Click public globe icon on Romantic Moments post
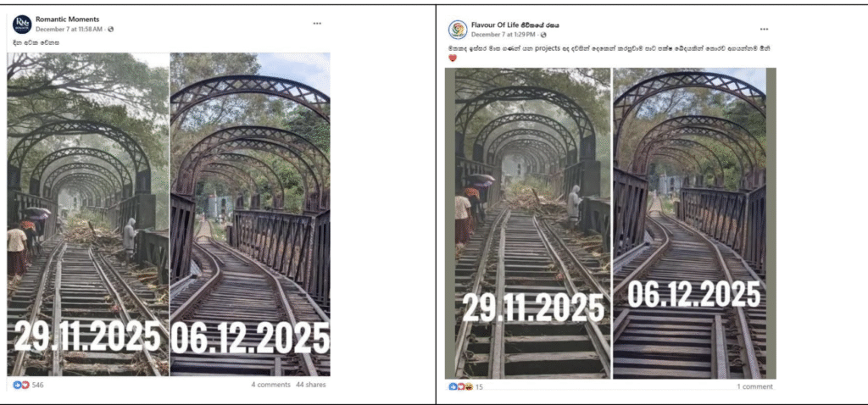The image size is (868, 405). [111, 30]
